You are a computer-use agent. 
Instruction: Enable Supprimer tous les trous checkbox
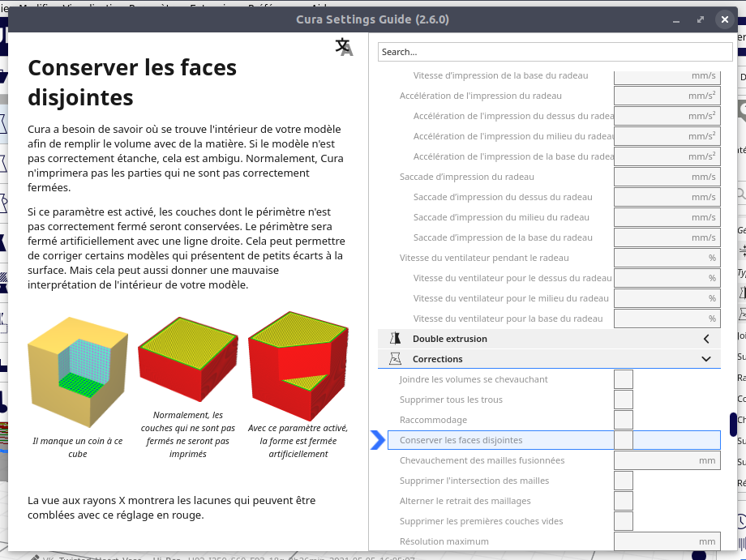coord(624,400)
